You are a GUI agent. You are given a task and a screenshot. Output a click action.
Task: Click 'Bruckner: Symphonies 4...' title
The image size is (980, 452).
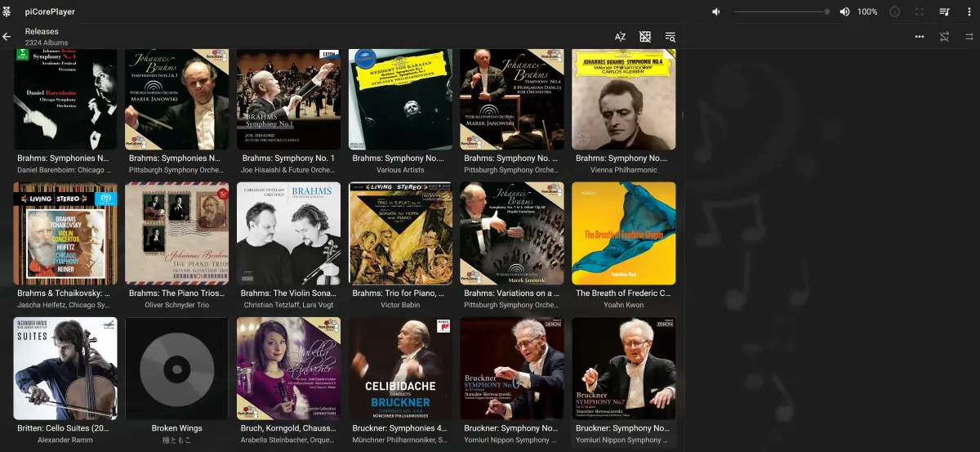coord(400,428)
